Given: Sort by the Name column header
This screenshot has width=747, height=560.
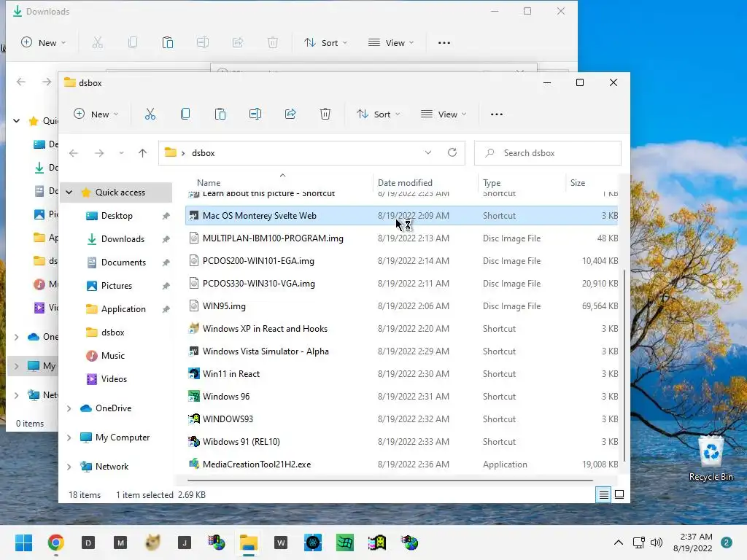Looking at the screenshot, I should coord(209,183).
